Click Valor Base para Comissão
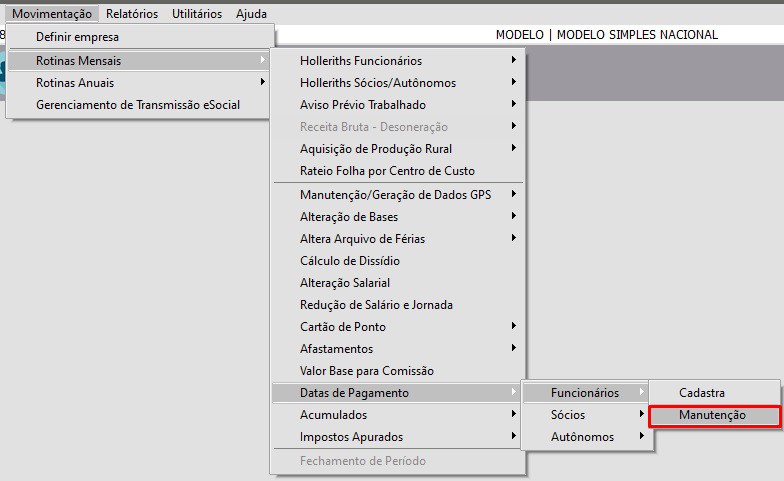 coord(366,371)
